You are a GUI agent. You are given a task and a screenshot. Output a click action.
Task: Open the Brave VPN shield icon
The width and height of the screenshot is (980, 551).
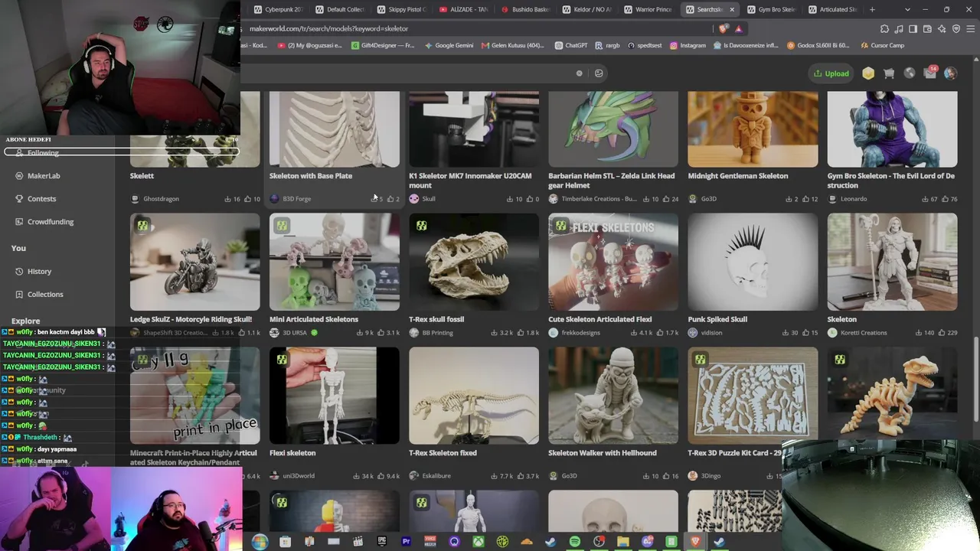[956, 29]
